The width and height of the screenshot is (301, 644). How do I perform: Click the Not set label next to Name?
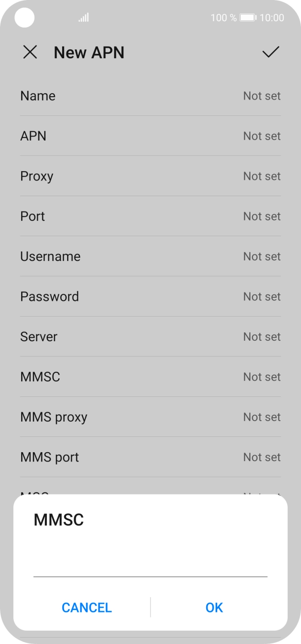click(x=262, y=96)
